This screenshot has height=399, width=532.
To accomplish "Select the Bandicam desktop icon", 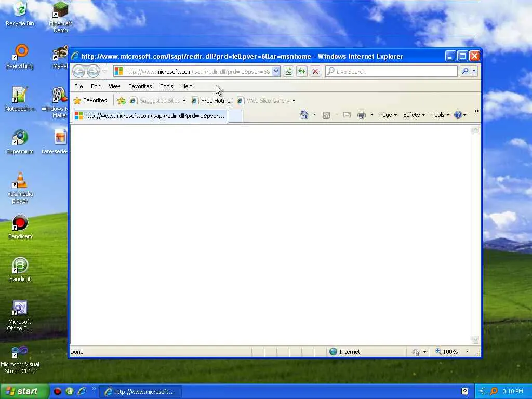I will click(x=20, y=227).
